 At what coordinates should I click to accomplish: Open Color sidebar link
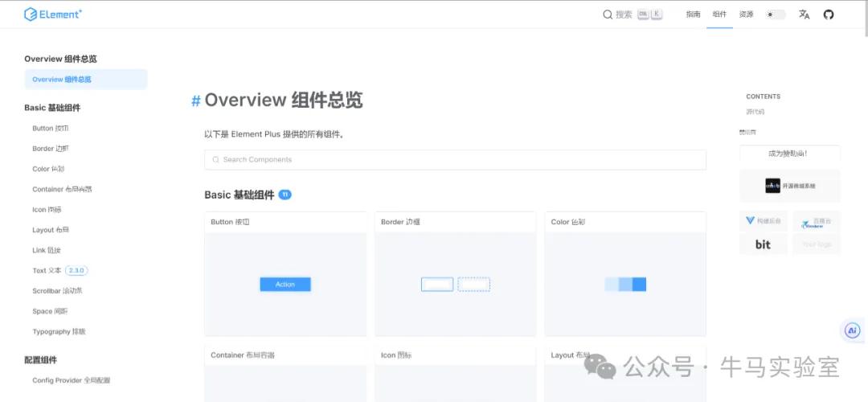pyautogui.click(x=48, y=169)
